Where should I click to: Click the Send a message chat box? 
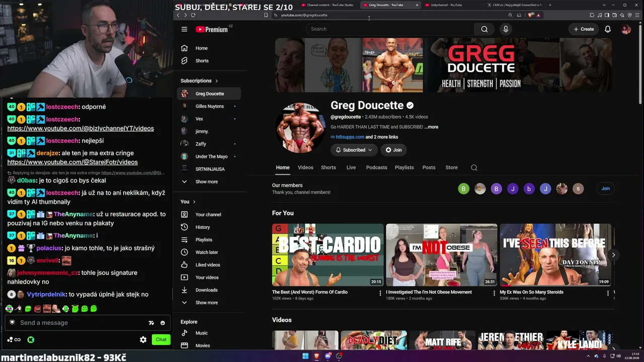[88, 323]
